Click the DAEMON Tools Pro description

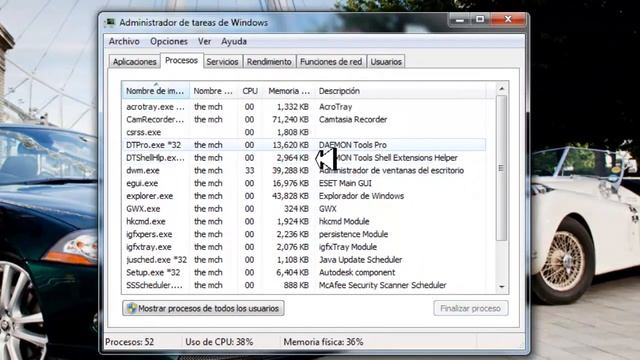pos(353,145)
